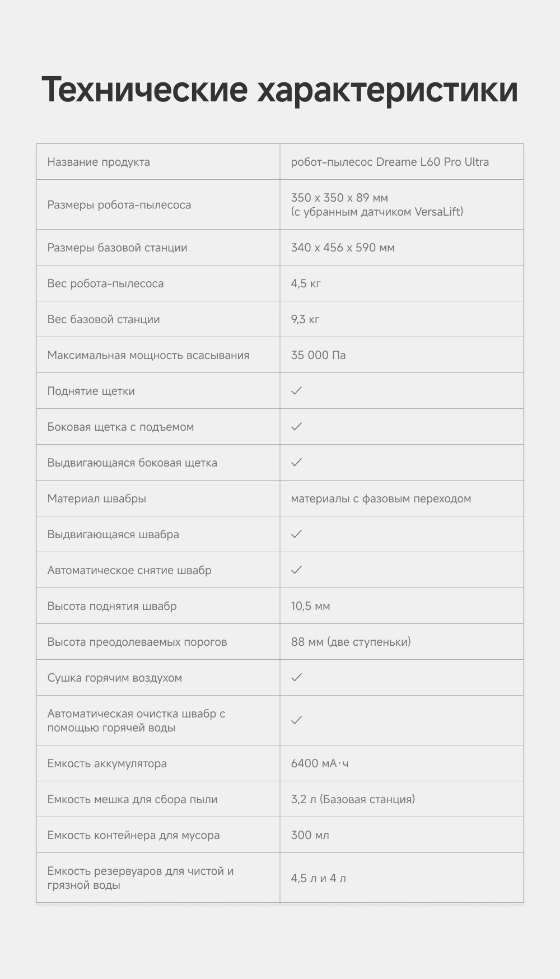Click the Материал швабры label
This screenshot has height=979, width=560.
(97, 498)
